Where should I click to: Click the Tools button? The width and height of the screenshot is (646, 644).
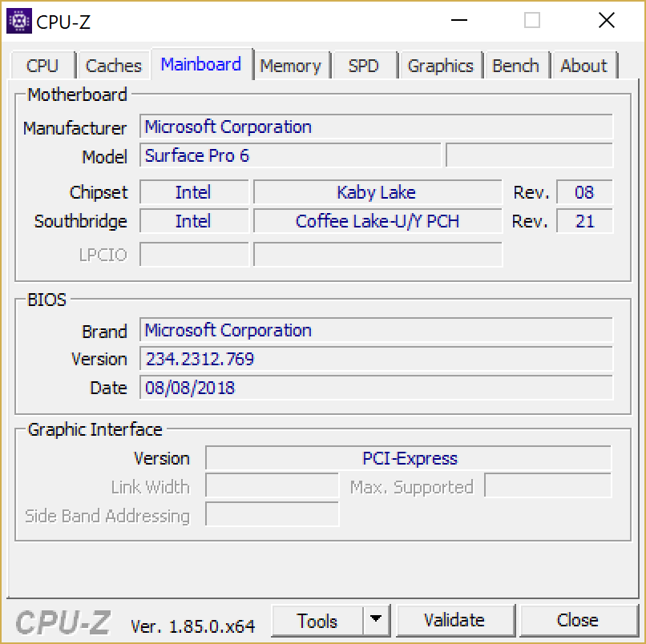click(317, 620)
